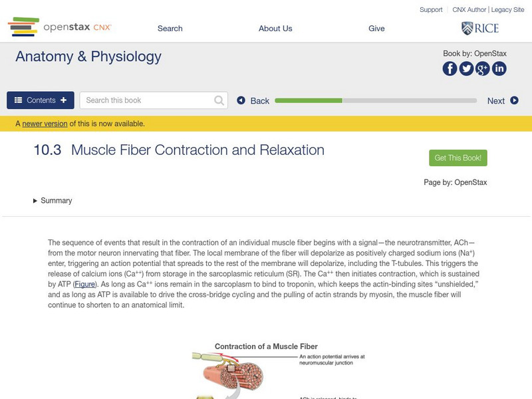532x399 pixels.
Task: Go to the next page arrow
Action: (x=503, y=100)
